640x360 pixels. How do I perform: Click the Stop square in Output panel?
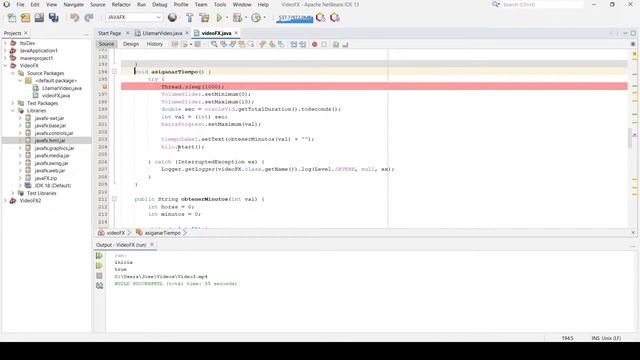click(x=99, y=276)
